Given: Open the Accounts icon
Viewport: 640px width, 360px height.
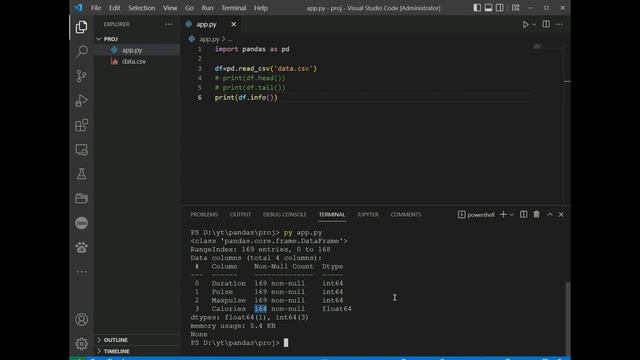Looking at the screenshot, I should (x=81, y=319).
